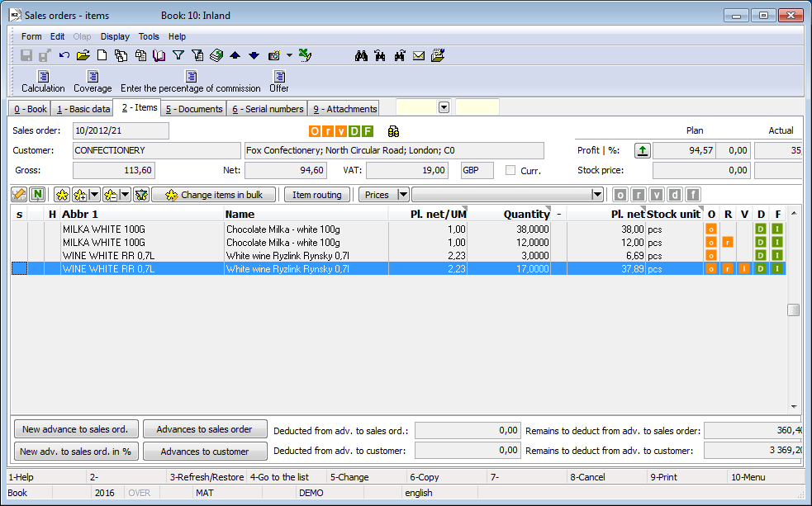
Task: Select the WINE WHITE RR 0,7L row with quantity 3,0000
Action: pyautogui.click(x=397, y=256)
